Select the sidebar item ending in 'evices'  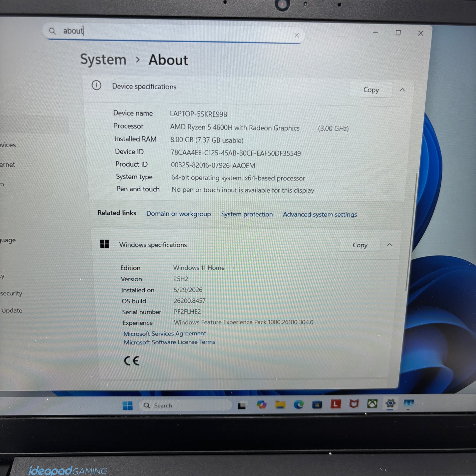8,145
